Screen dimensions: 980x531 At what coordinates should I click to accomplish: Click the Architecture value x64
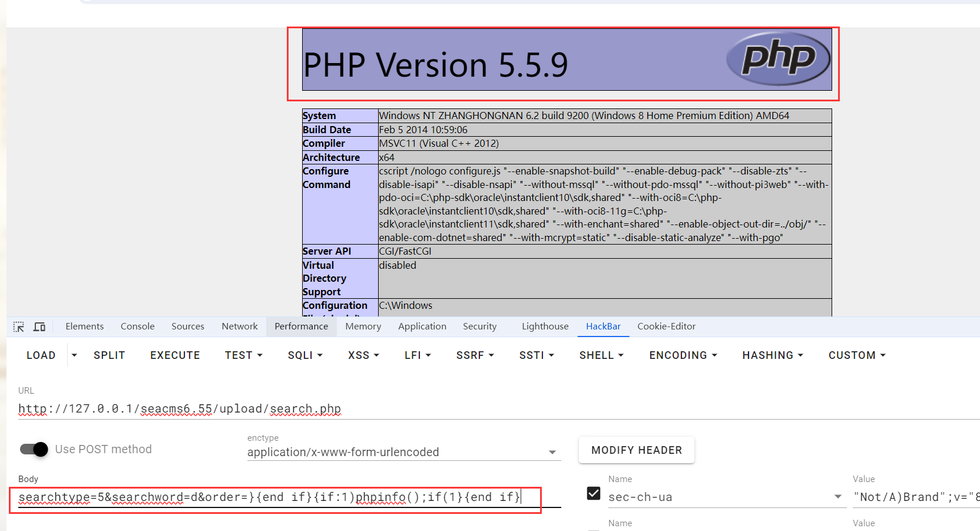click(386, 157)
